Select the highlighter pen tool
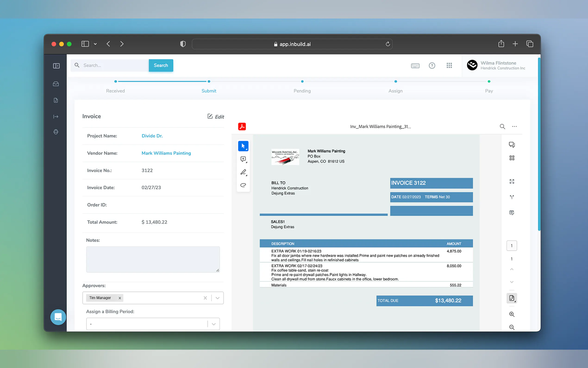 tap(243, 172)
